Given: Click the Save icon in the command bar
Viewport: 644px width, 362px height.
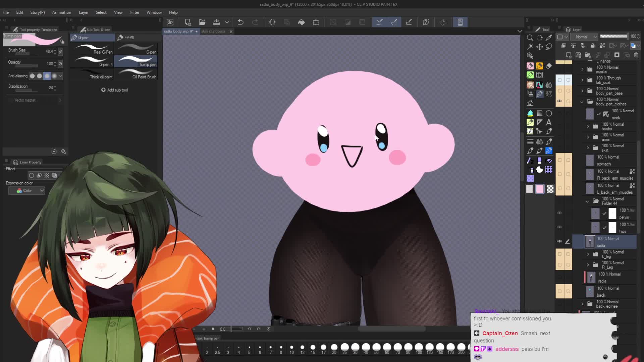Looking at the screenshot, I should point(216,22).
